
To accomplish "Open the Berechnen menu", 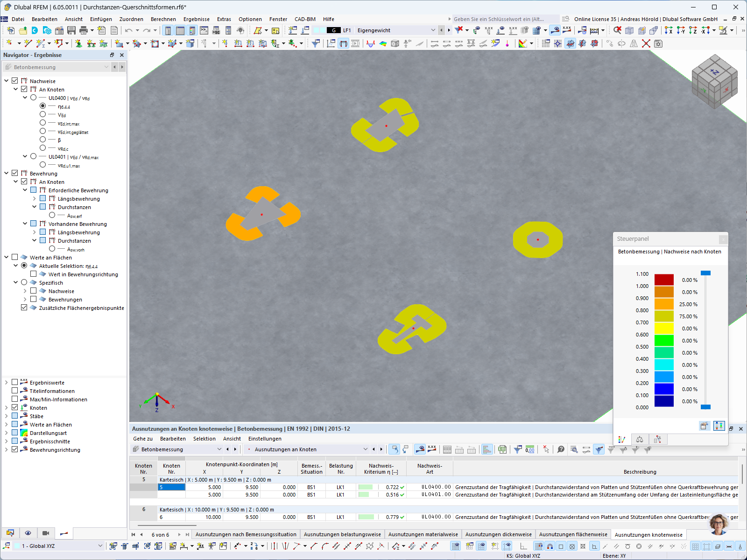I will coord(163,19).
